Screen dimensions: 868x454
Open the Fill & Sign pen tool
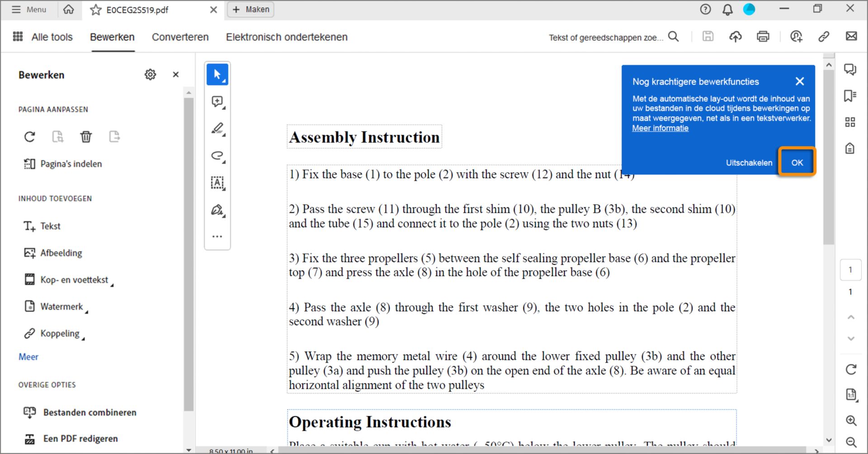[x=217, y=210]
